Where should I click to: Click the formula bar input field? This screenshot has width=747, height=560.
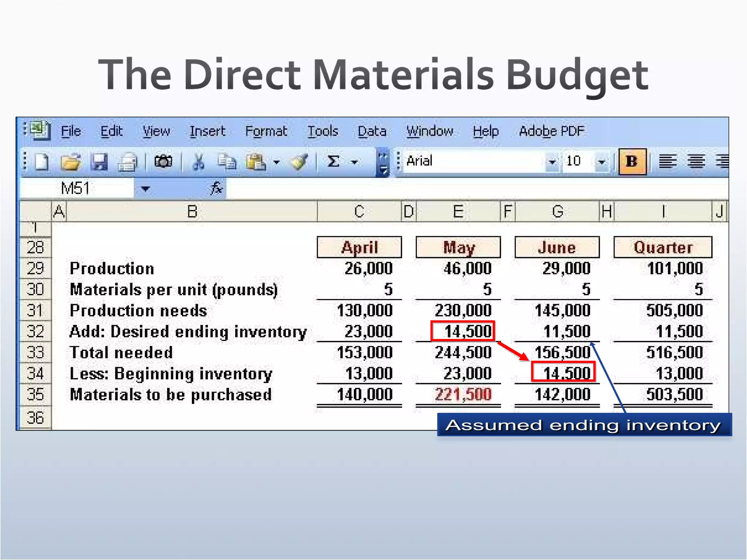click(474, 189)
